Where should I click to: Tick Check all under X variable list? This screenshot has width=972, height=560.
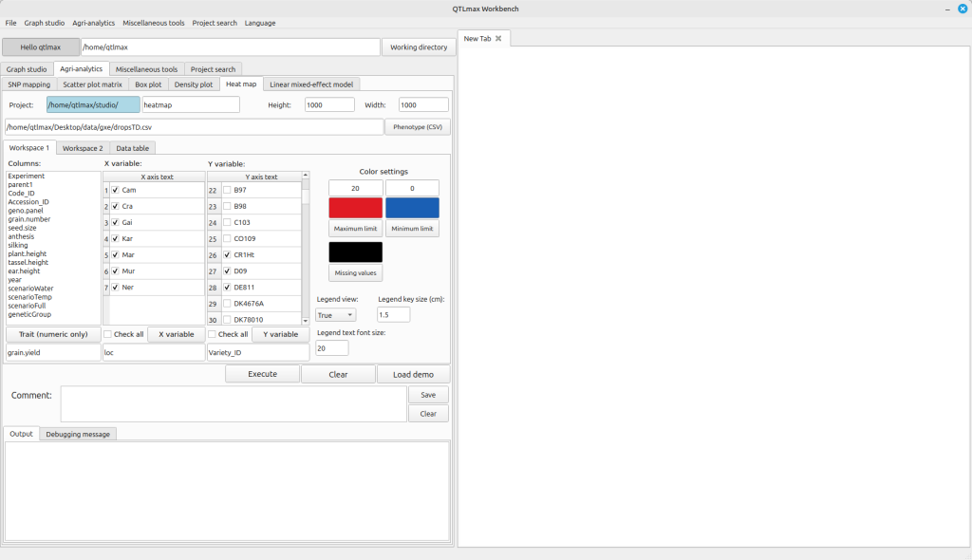(x=108, y=334)
